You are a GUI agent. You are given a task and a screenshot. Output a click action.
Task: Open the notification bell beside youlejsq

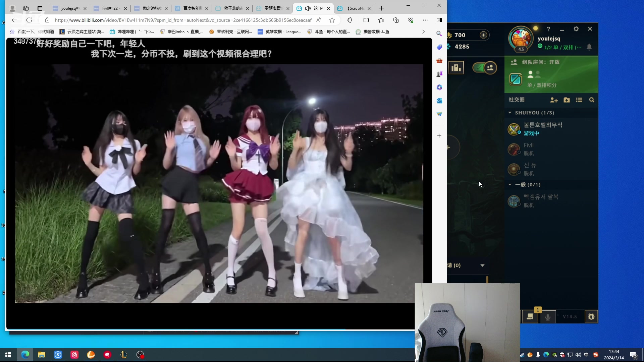pyautogui.click(x=589, y=47)
